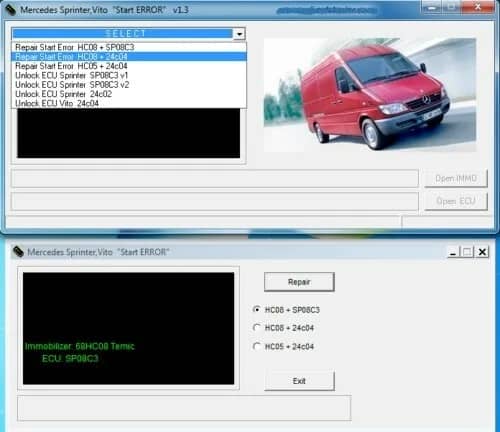Click the Repair button
This screenshot has height=432, width=500.
point(299,282)
